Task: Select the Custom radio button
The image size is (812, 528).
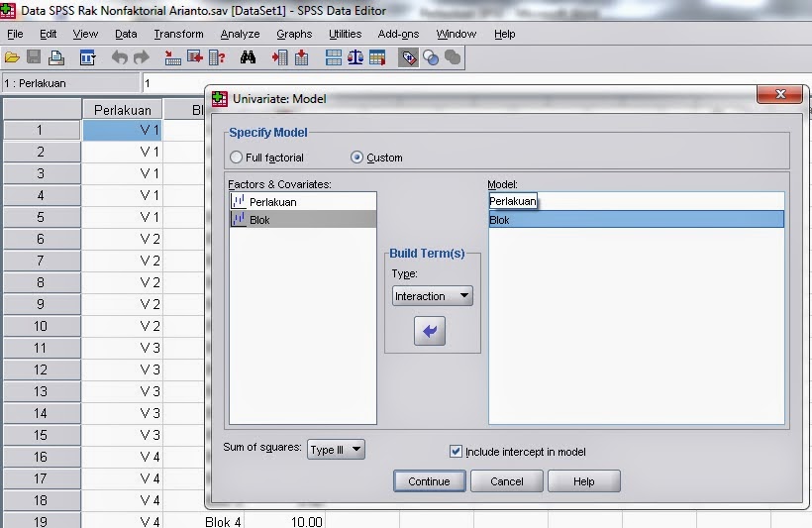Action: [x=356, y=157]
